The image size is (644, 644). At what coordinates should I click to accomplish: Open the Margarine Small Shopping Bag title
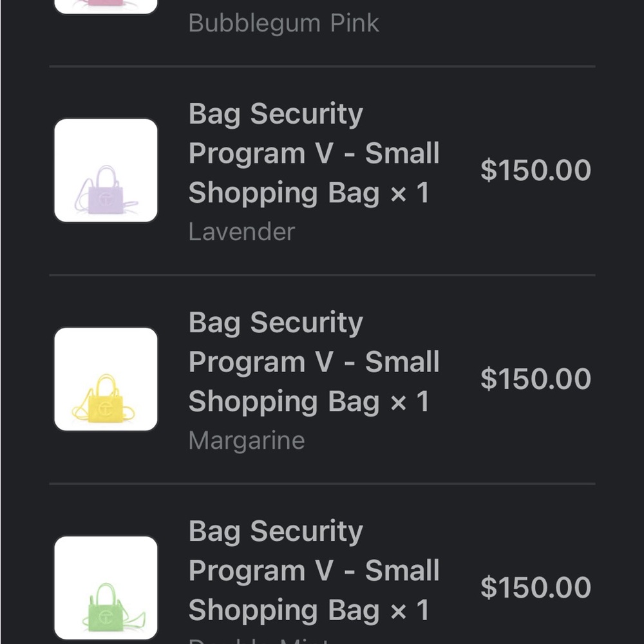click(x=314, y=362)
